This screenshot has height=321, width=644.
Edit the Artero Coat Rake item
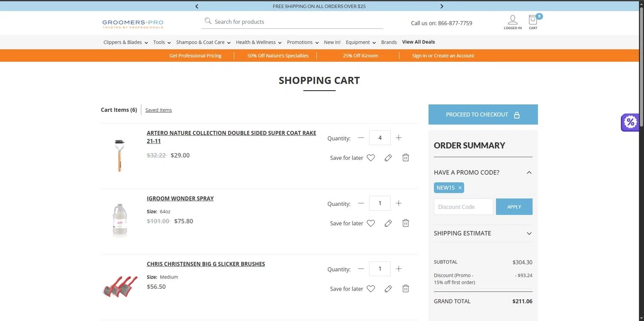pyautogui.click(x=388, y=158)
